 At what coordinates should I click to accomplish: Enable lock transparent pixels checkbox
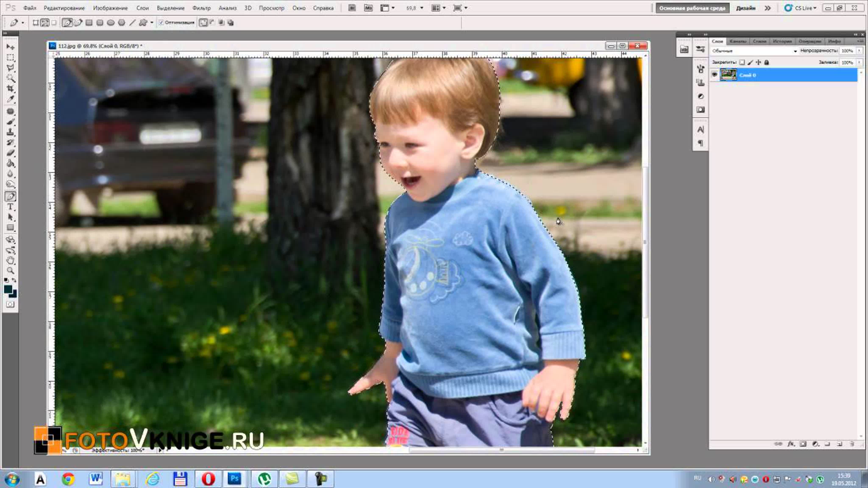(742, 62)
